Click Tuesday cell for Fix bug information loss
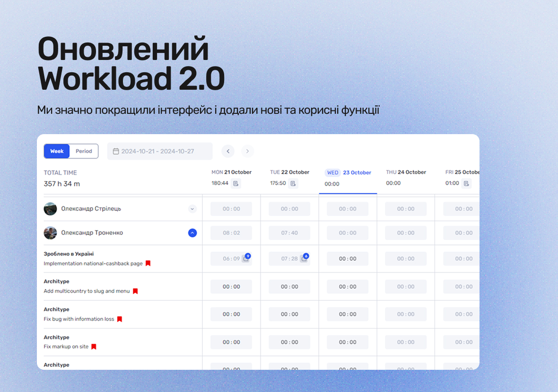558x392 pixels. (x=289, y=315)
